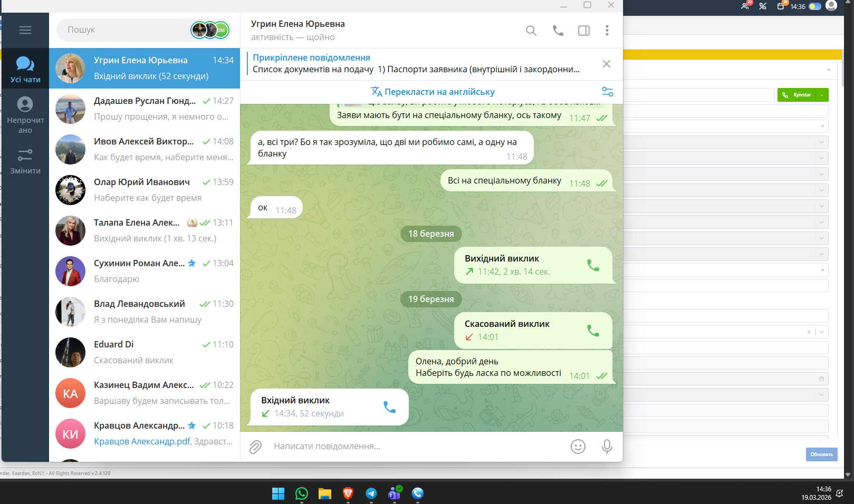Record a voice message with the microphone
The image size is (854, 504).
[x=607, y=447]
